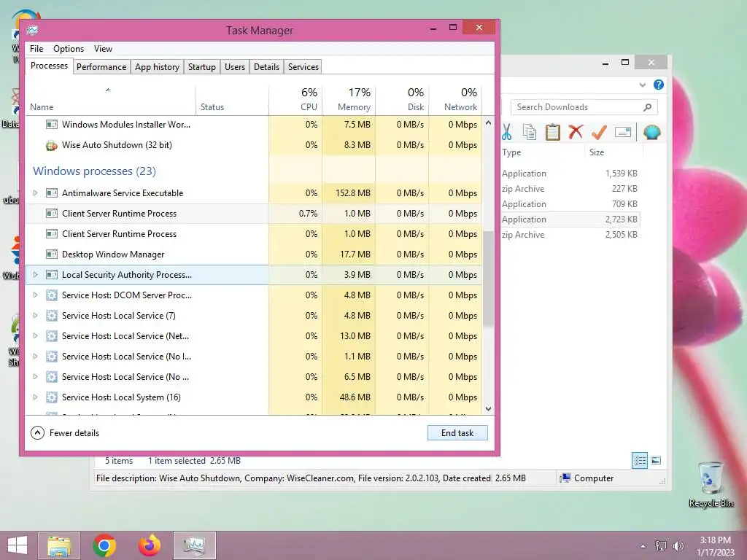Switch to the Details tab
Screen dimensions: 747x560
tap(266, 67)
